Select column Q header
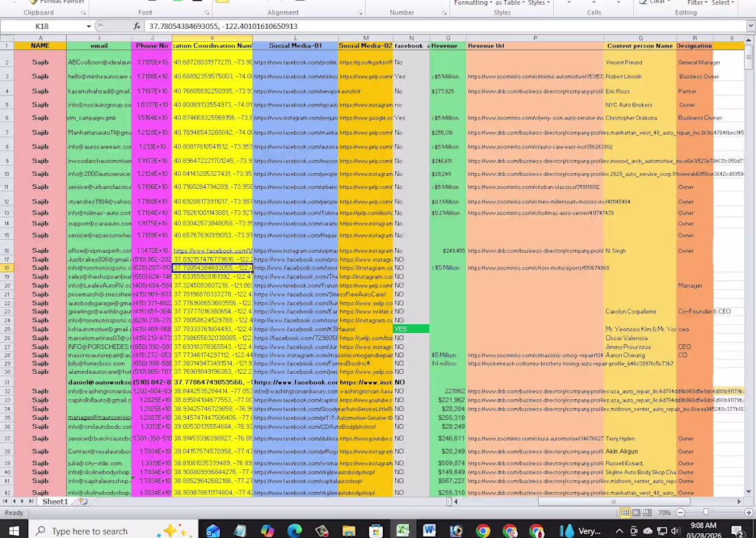Image resolution: width=756 pixels, height=538 pixels. [x=640, y=38]
